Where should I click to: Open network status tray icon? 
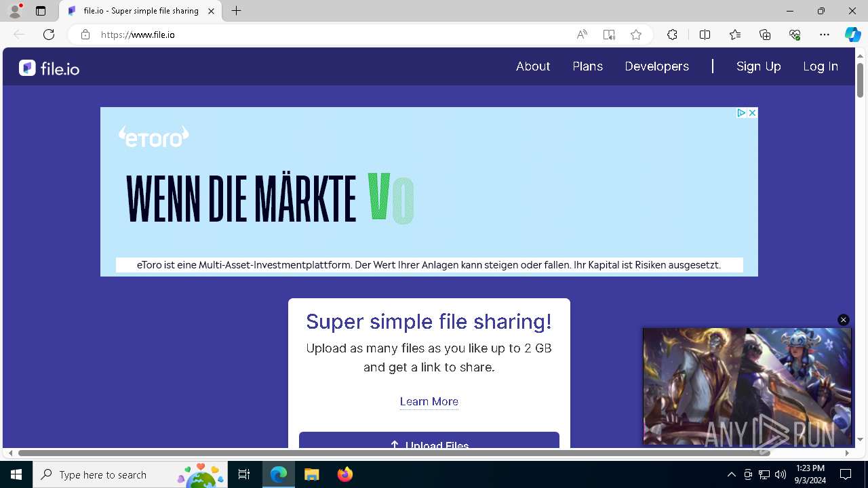coord(764,474)
